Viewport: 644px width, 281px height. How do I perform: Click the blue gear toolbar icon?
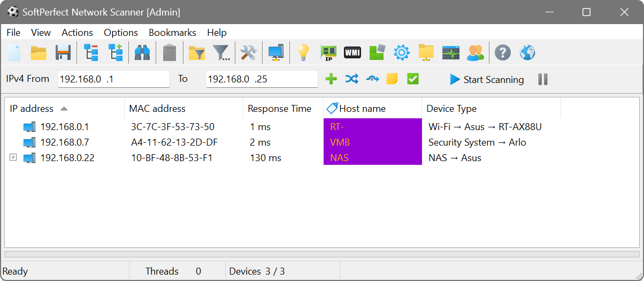pos(402,52)
